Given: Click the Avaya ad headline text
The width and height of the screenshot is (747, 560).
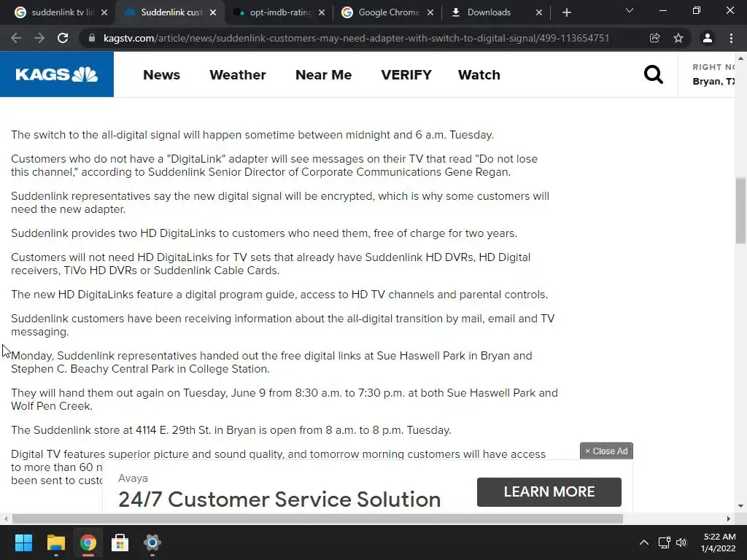Looking at the screenshot, I should pos(279,499).
